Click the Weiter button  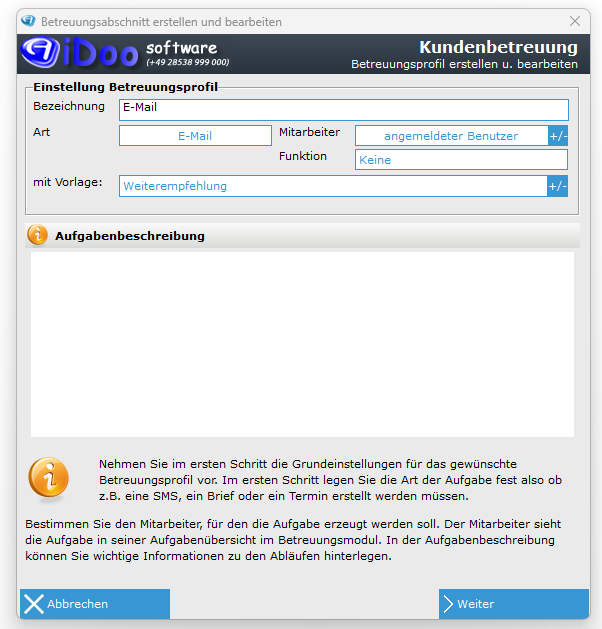[x=514, y=604]
